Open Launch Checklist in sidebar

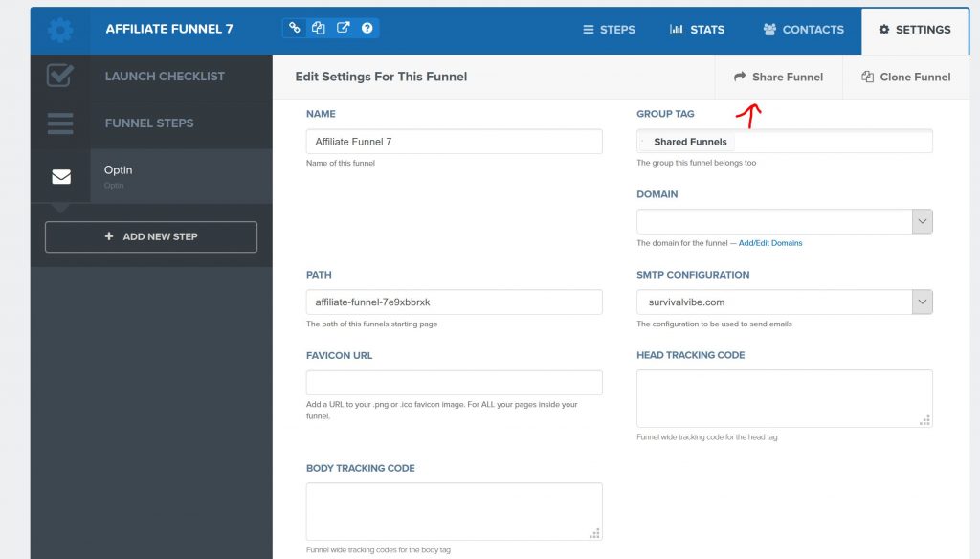(165, 77)
